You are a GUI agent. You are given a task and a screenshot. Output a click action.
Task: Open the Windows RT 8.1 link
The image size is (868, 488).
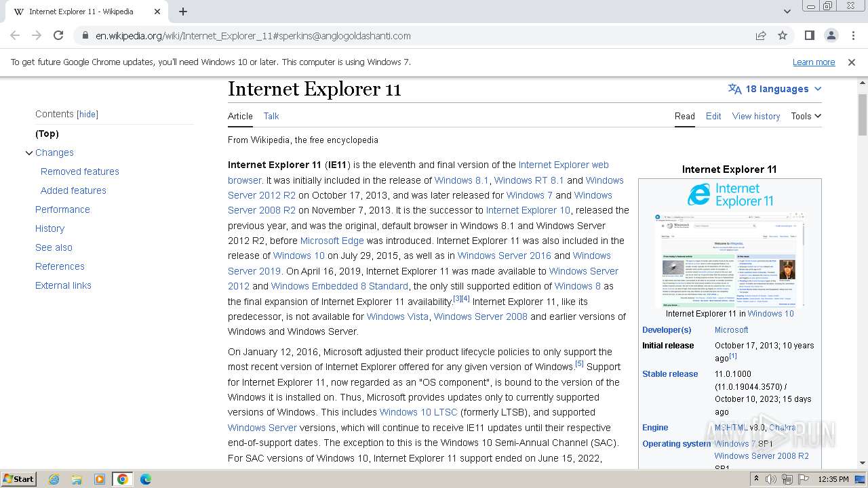529,180
